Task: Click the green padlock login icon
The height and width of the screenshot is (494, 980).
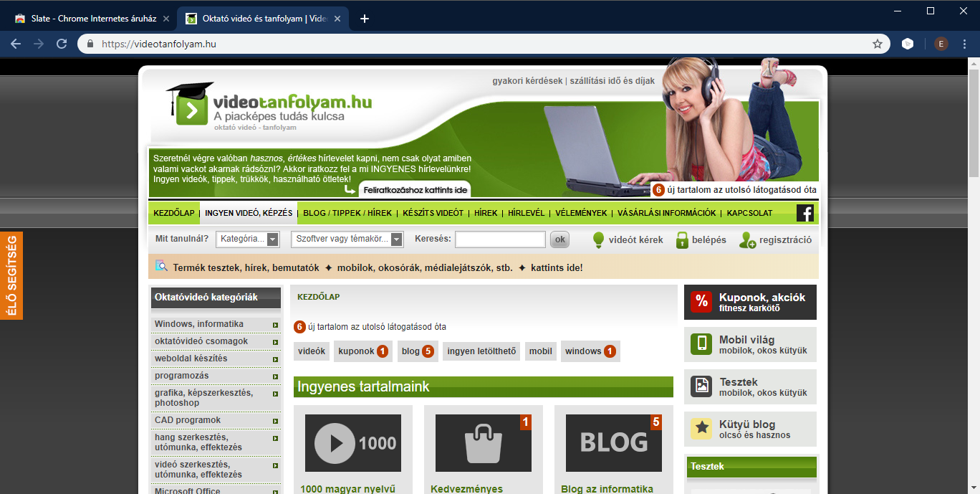Action: click(x=682, y=240)
